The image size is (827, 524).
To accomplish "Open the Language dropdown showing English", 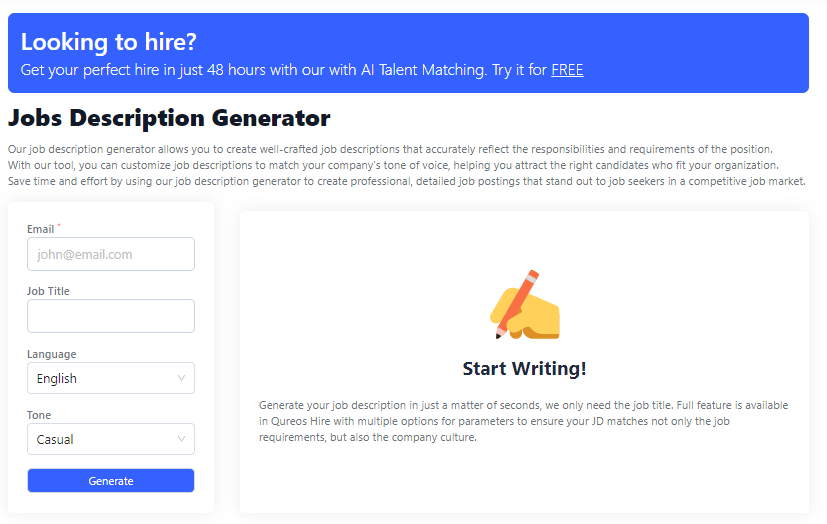I will click(x=110, y=378).
